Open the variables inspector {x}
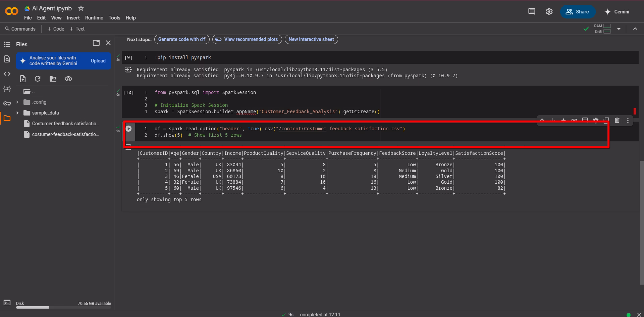This screenshot has height=317, width=644. [x=7, y=88]
